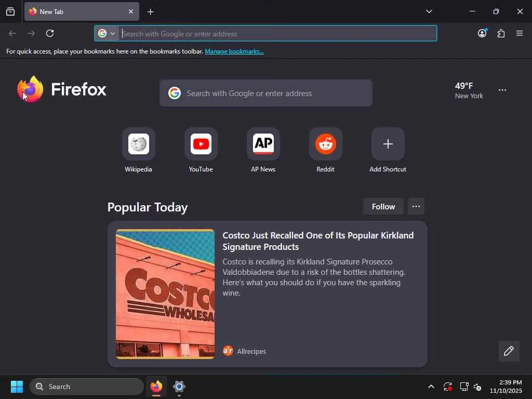532x399 pixels.
Task: Open the Popular Today section options menu
Action: pos(416,207)
